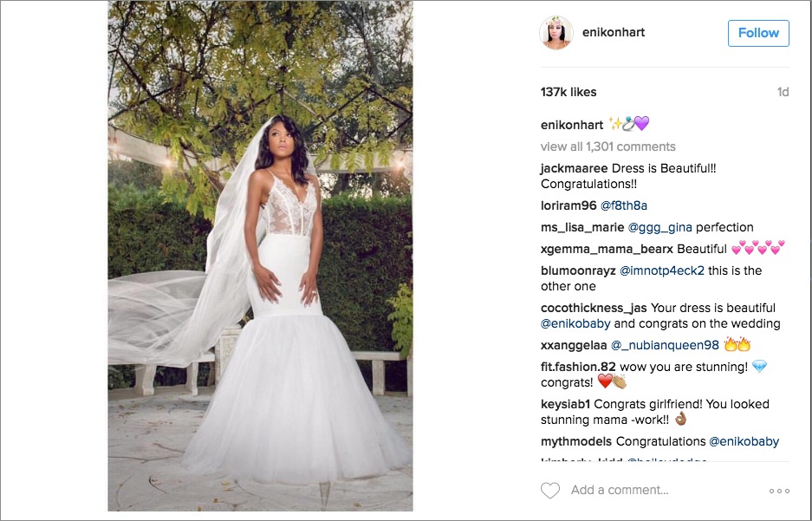Open mythmodels commenter profile
The width and height of the screenshot is (812, 521).
[576, 442]
